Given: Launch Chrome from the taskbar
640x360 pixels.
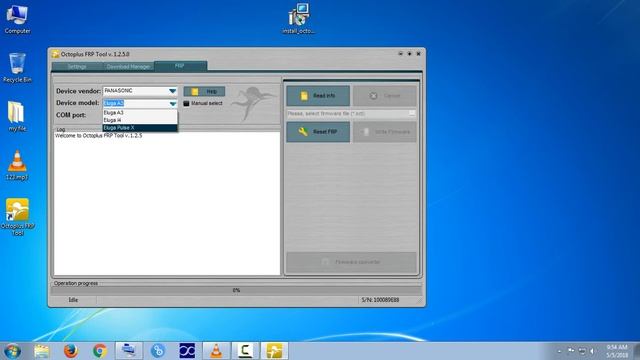Looking at the screenshot, I should 100,351.
